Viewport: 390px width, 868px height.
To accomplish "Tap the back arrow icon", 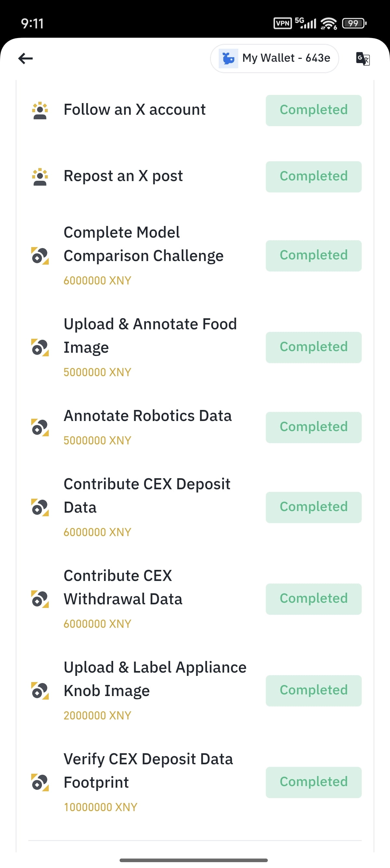I will (25, 58).
